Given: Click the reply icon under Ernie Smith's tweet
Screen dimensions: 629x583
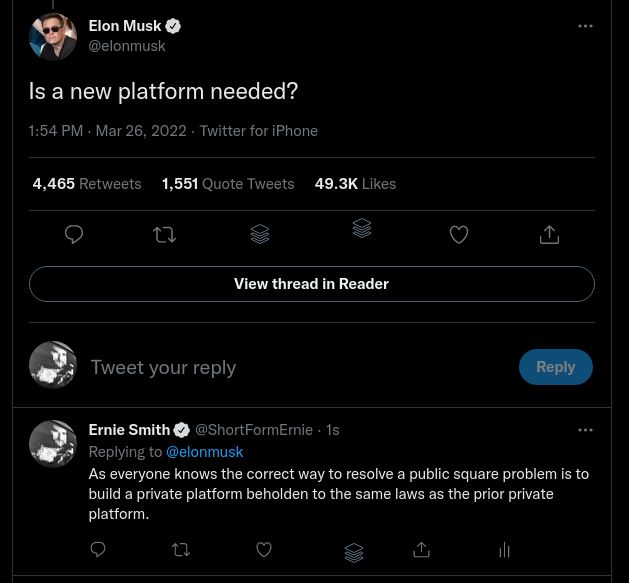Looking at the screenshot, I should 98,549.
